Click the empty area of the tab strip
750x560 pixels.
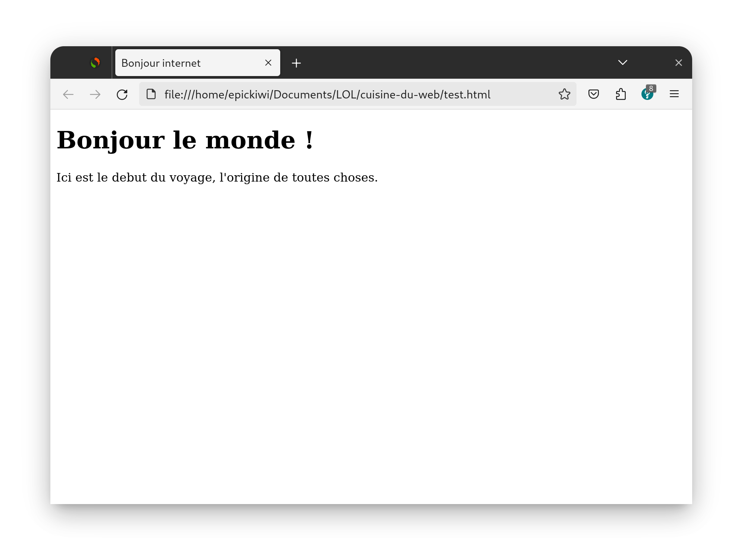(448, 62)
